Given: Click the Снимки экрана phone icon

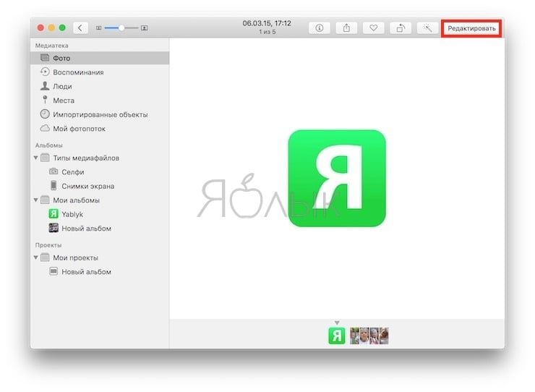Looking at the screenshot, I should click(54, 185).
